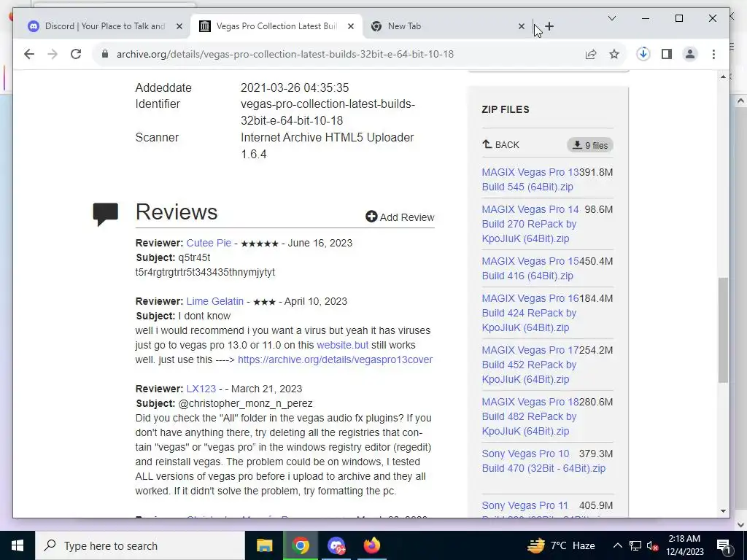
Task: Reload the archive.org page
Action: point(76,54)
